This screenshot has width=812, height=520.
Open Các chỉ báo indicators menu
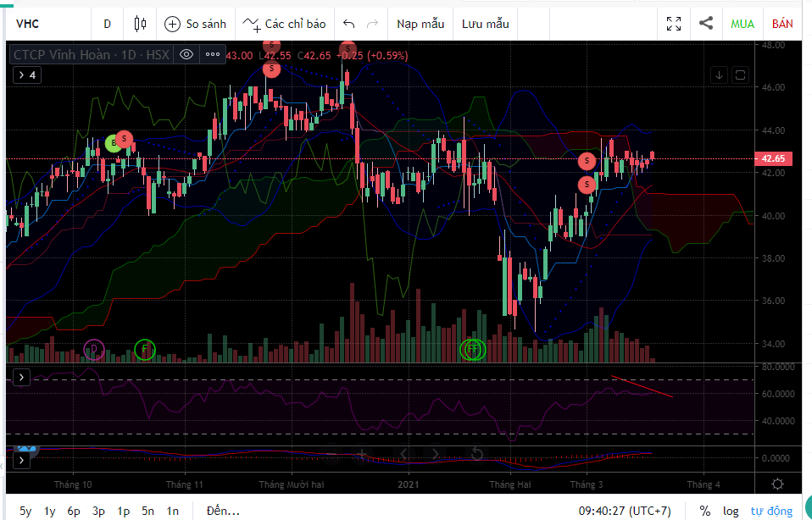click(284, 24)
